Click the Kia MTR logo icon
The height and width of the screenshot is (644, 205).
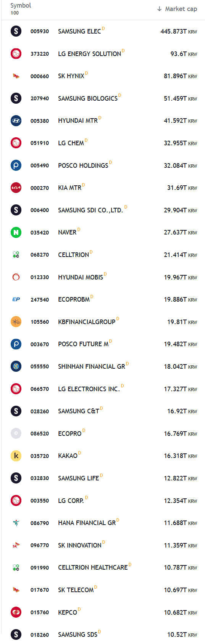point(16,188)
